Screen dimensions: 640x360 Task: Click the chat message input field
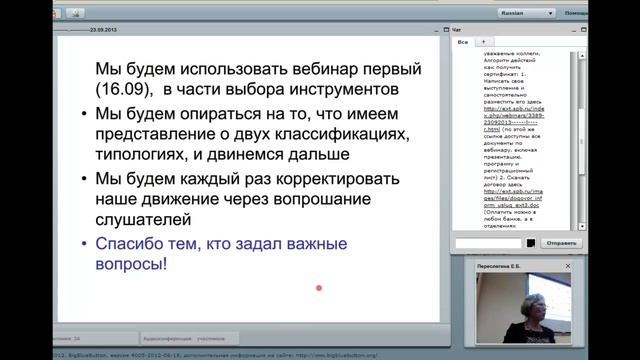point(489,243)
